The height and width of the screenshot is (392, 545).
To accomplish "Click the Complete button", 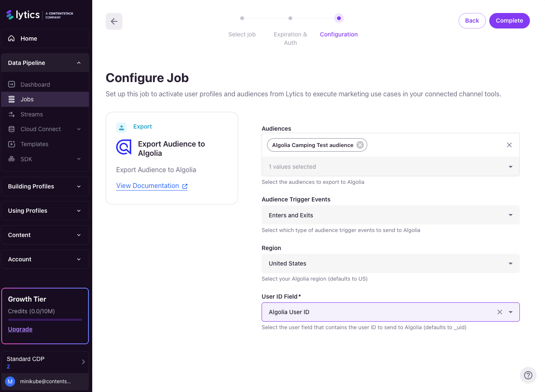I will click(x=509, y=21).
